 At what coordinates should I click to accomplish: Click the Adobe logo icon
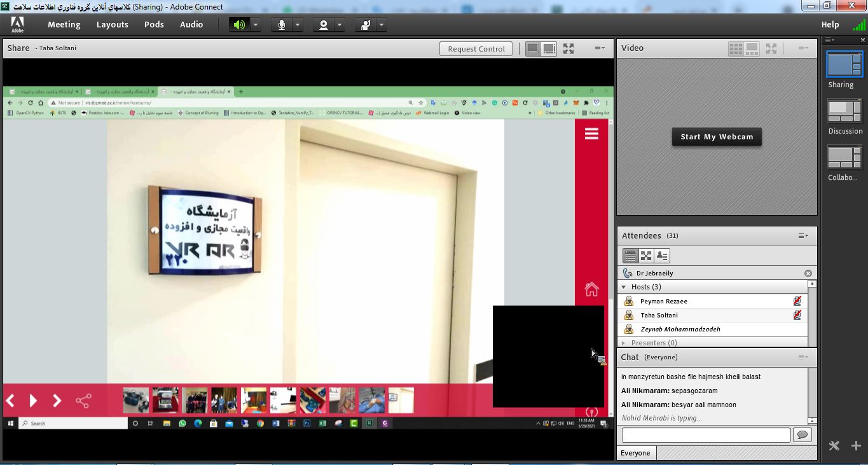[x=17, y=25]
